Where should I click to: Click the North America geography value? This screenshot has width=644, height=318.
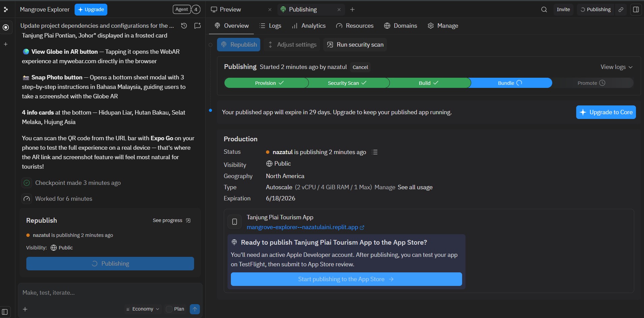(x=285, y=176)
